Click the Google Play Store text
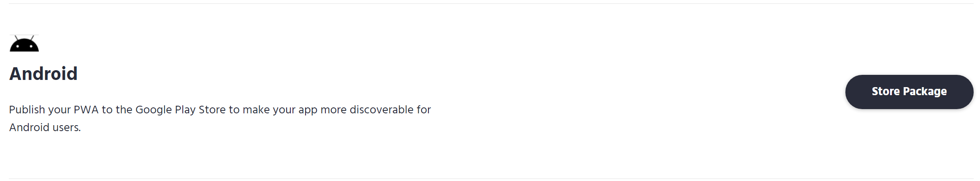This screenshot has width=980, height=181. [x=181, y=110]
